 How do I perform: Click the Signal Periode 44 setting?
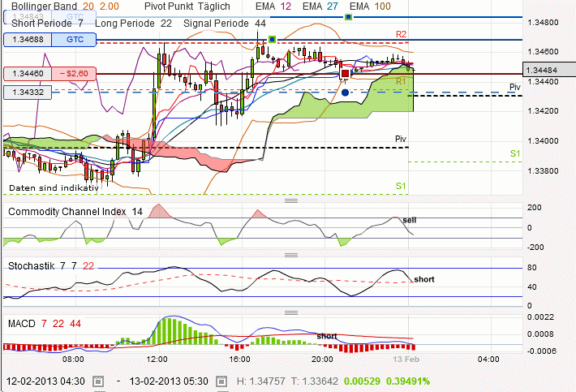(225, 24)
